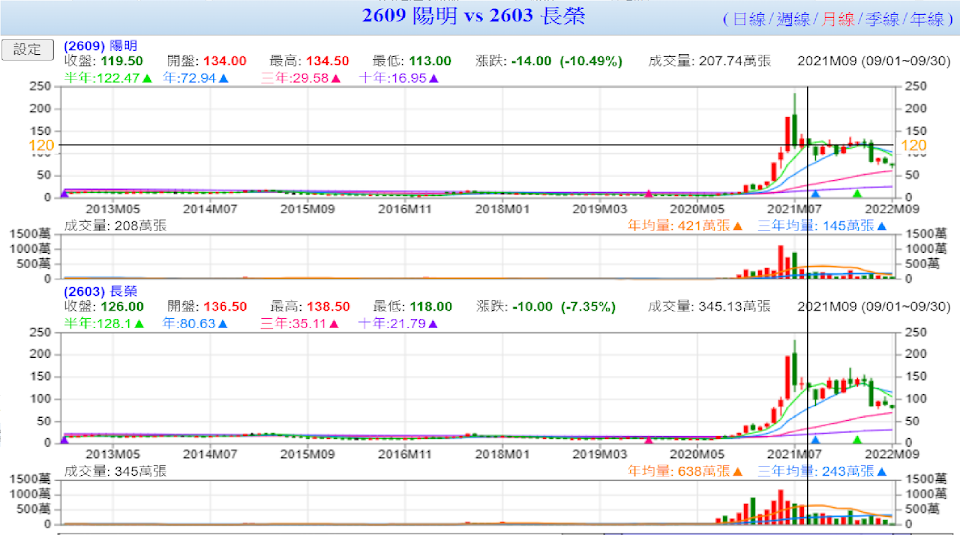Click the 年:72.94 moving average label
The height and width of the screenshot is (535, 960).
[x=195, y=78]
